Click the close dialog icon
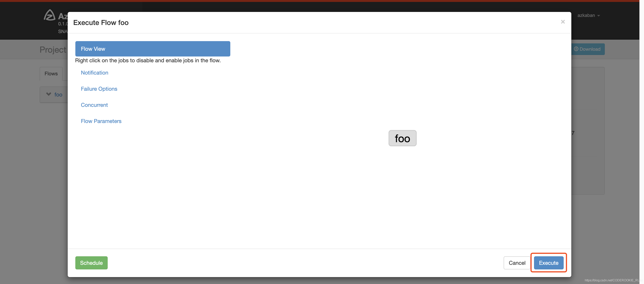This screenshot has width=644, height=284. (563, 22)
